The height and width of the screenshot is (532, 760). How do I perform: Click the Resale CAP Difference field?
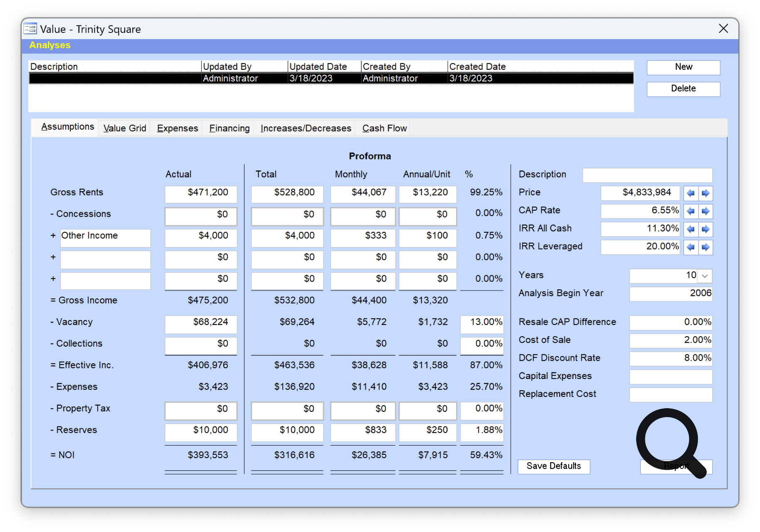671,323
